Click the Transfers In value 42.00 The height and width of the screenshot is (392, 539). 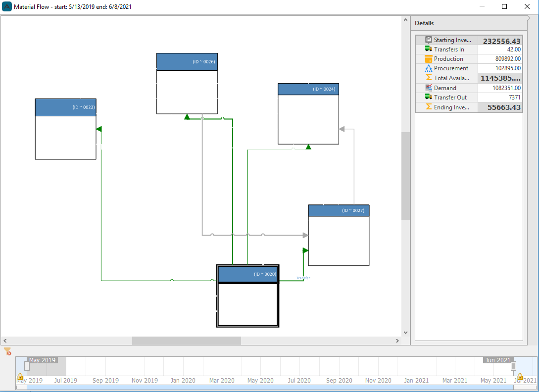[x=514, y=49]
